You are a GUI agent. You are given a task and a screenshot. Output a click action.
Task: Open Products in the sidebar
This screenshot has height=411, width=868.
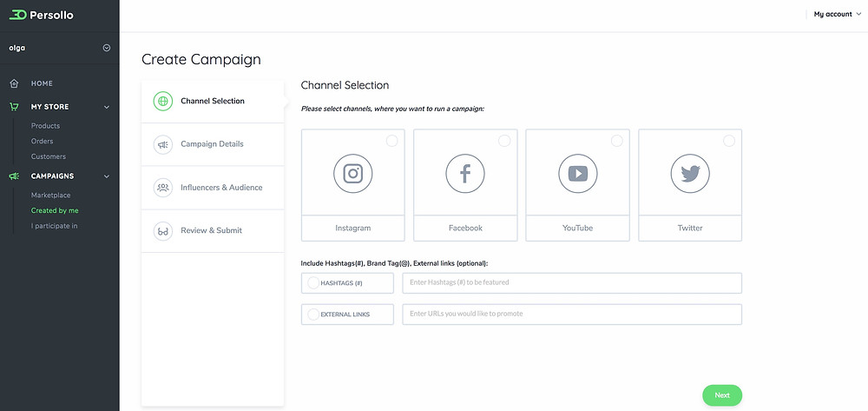45,126
